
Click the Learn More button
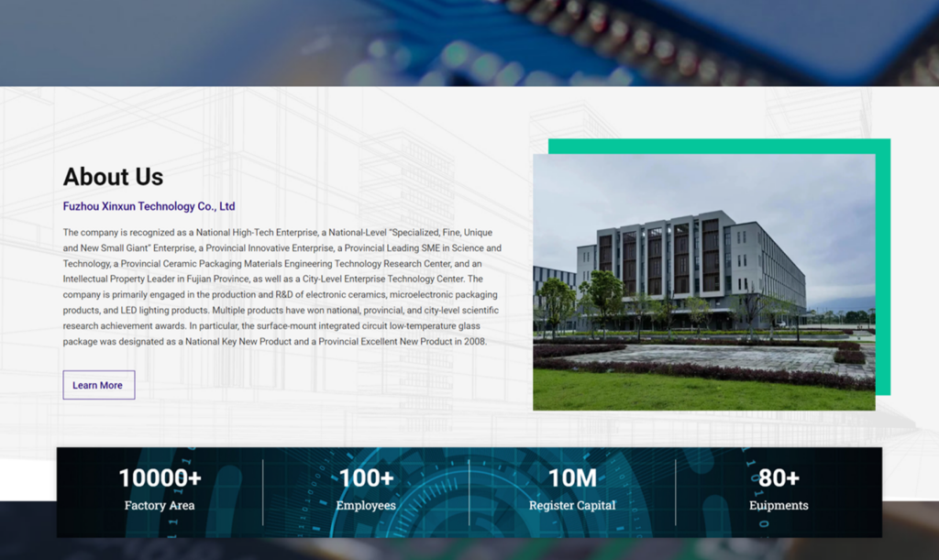click(98, 385)
